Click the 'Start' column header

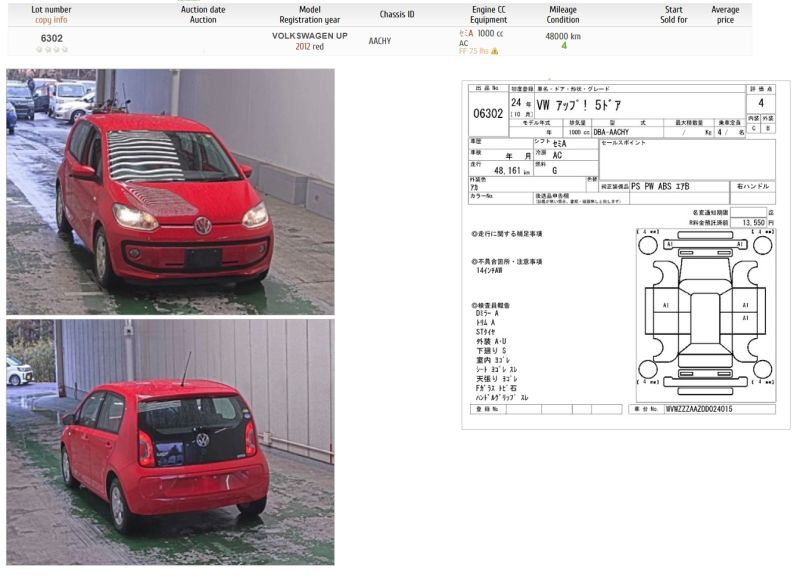point(673,10)
